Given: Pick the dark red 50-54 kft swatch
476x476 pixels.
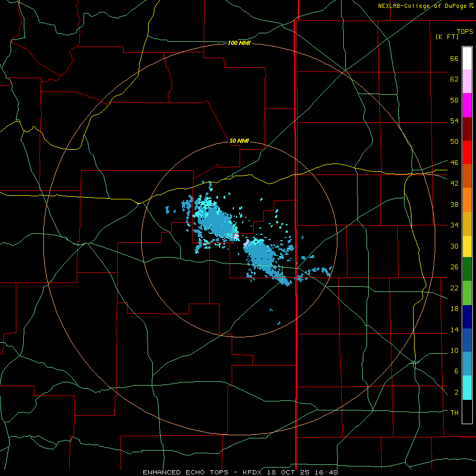Looking at the screenshot, I should pos(467,129).
